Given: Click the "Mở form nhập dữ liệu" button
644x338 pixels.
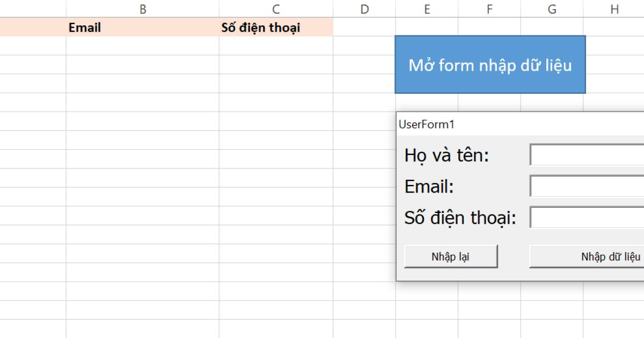Looking at the screenshot, I should [x=490, y=64].
